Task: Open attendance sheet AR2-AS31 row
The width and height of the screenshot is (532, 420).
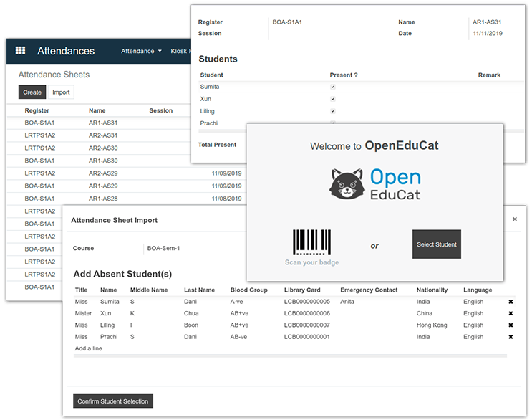Action: click(98, 135)
